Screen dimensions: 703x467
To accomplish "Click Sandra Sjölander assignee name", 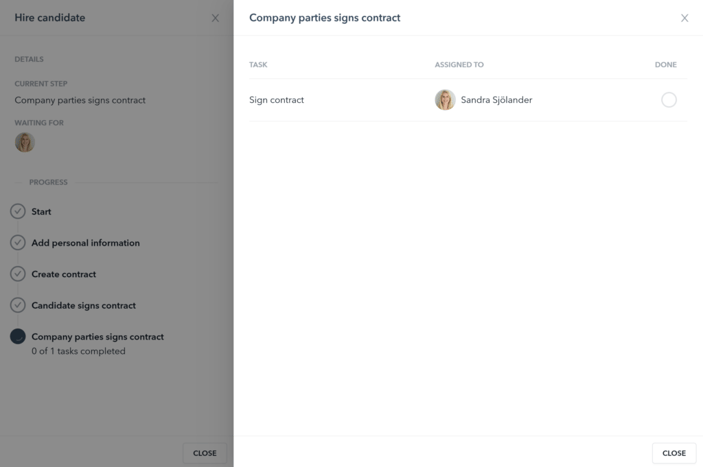I will point(496,100).
